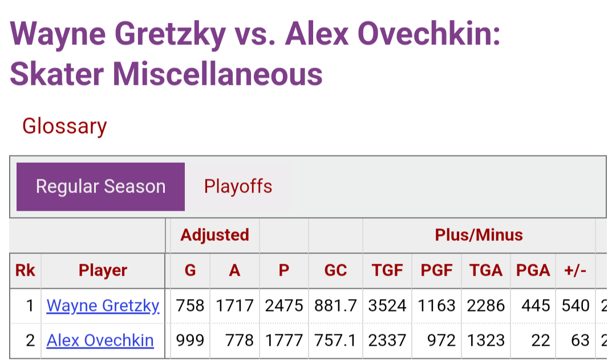Sort by adjusted P column header
The image size is (616, 364).
(x=284, y=271)
